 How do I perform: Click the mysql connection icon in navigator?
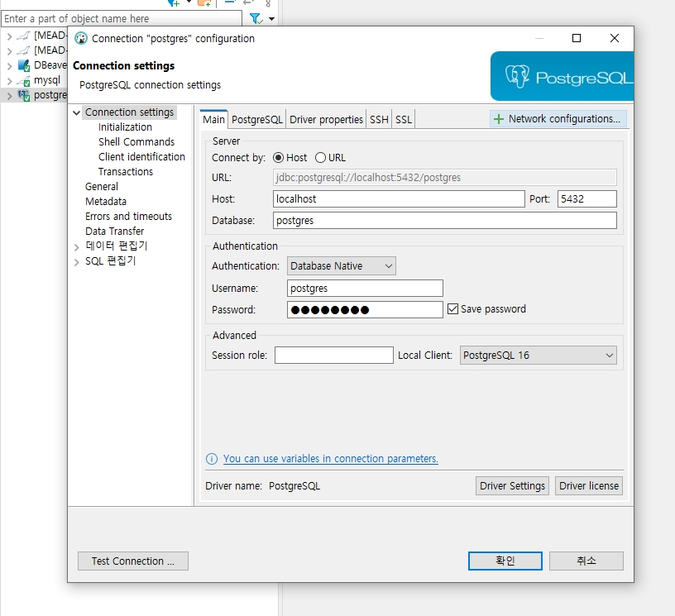click(x=23, y=80)
